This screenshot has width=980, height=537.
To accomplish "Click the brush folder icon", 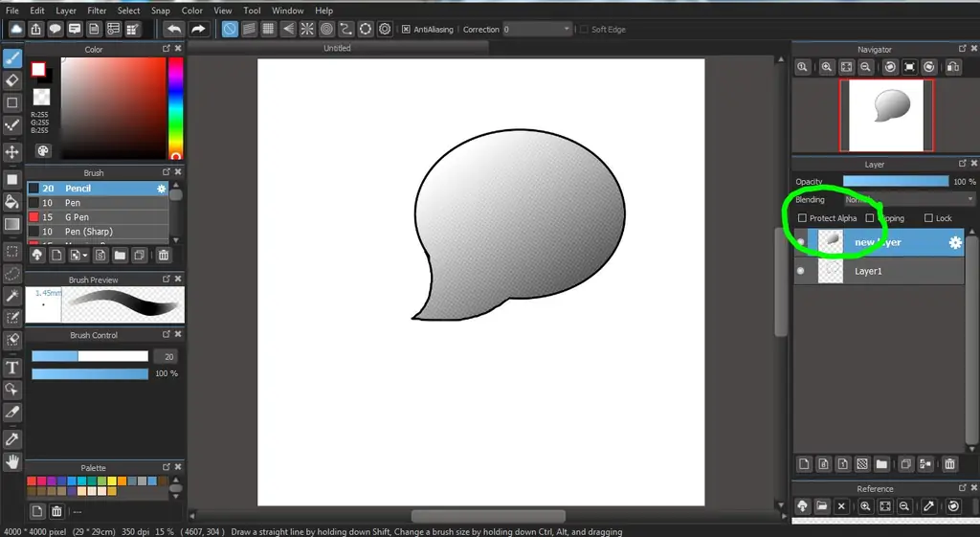I will pos(120,255).
